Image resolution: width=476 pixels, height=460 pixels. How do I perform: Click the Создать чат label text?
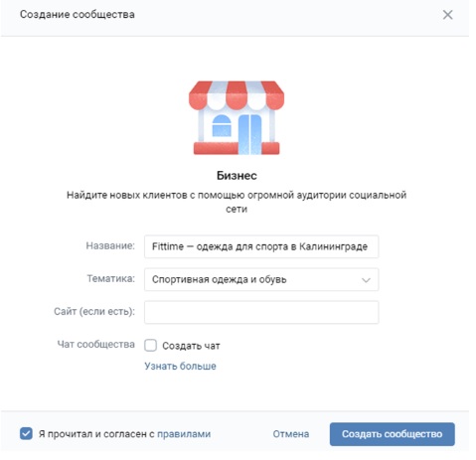pos(191,346)
